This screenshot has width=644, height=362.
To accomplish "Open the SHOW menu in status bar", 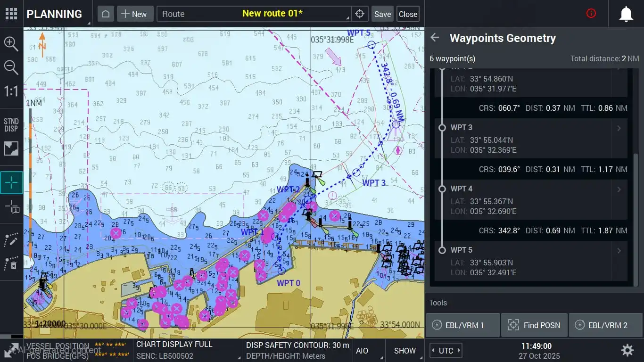I will click(405, 351).
